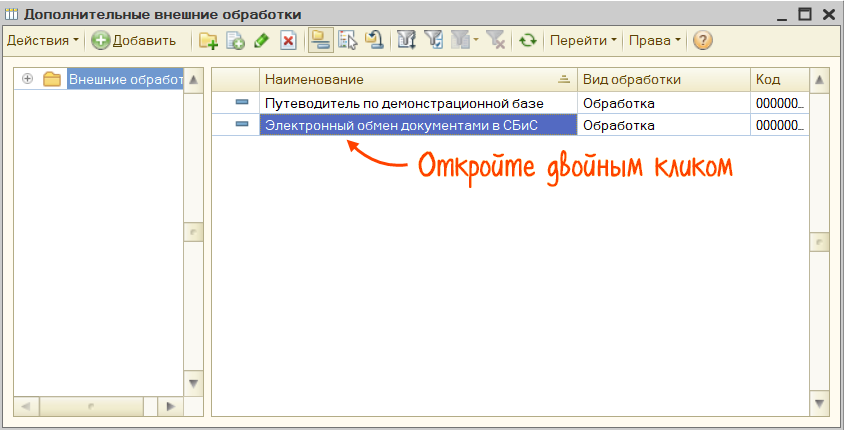Expand the Внешние обработки tree node
This screenshot has height=430, width=844.
[x=27, y=79]
